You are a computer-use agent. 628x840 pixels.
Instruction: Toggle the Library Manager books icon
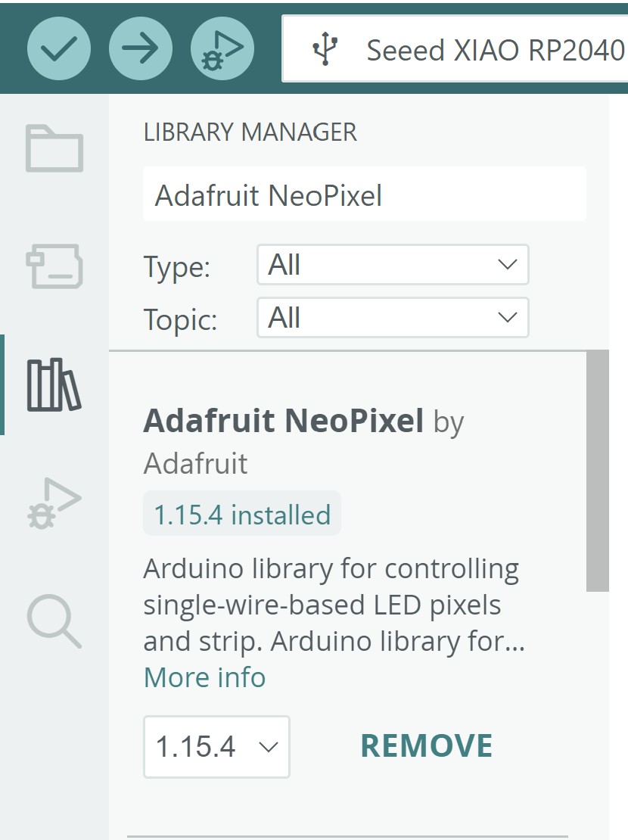tap(54, 385)
